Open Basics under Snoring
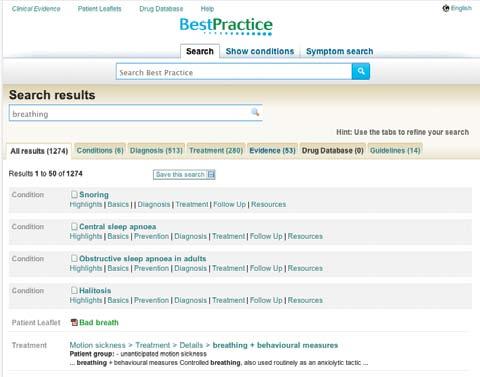This screenshot has height=377, width=480. pos(118,204)
